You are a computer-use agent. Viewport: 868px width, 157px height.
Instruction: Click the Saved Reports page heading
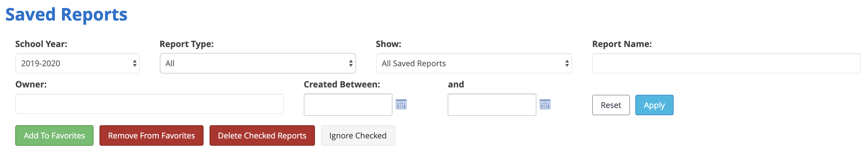(x=66, y=15)
